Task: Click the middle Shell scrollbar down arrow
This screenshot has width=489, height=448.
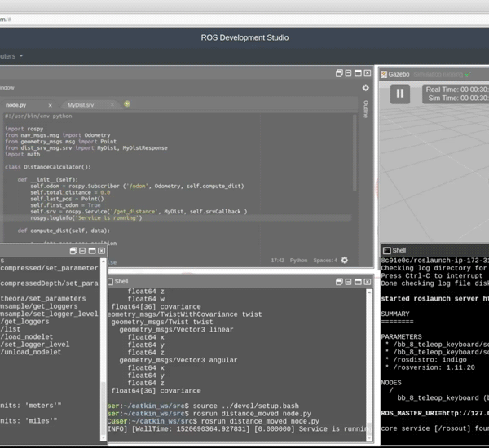Action: [x=369, y=438]
